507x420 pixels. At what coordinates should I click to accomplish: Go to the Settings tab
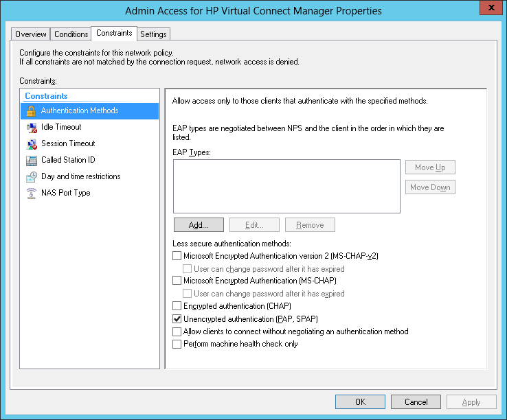click(153, 34)
